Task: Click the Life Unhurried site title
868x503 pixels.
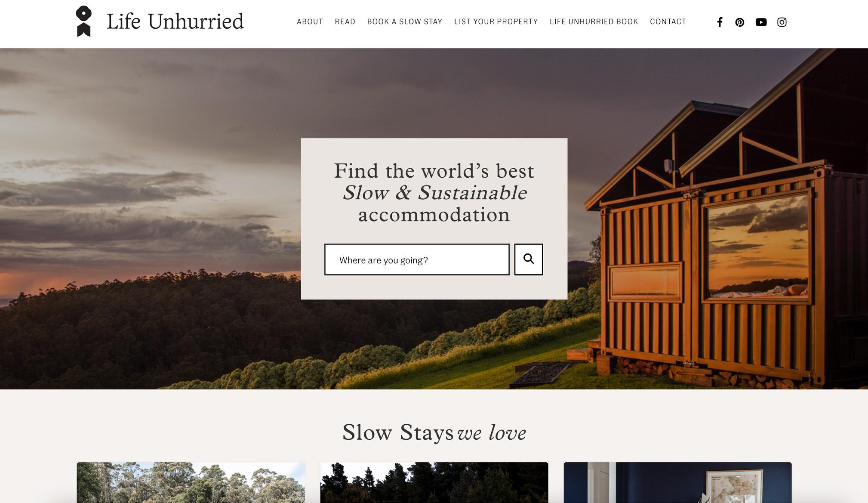Action: coord(175,22)
